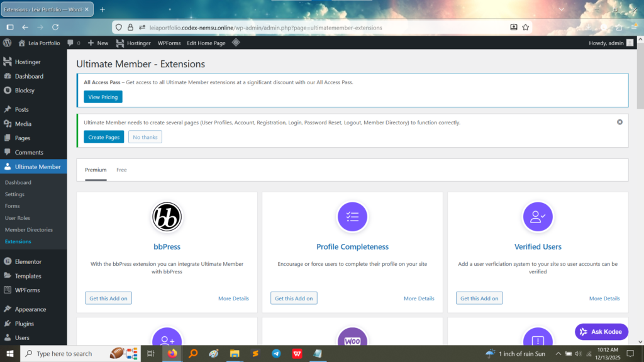Click the No thanks button
This screenshot has width=644, height=362.
point(145,137)
